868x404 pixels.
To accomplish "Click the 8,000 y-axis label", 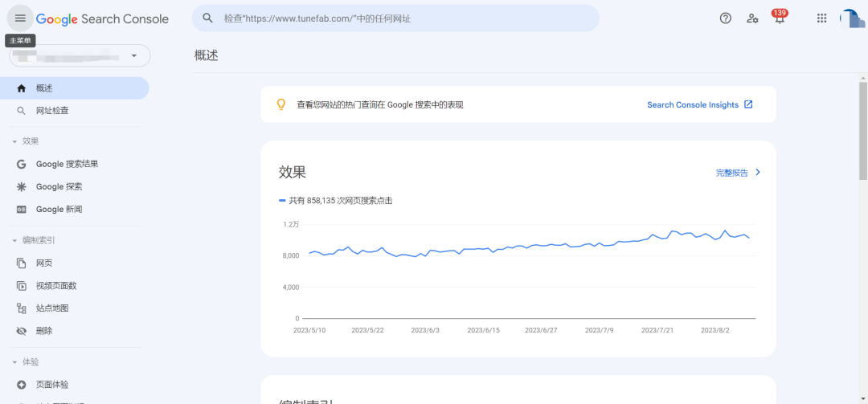I will coord(290,255).
